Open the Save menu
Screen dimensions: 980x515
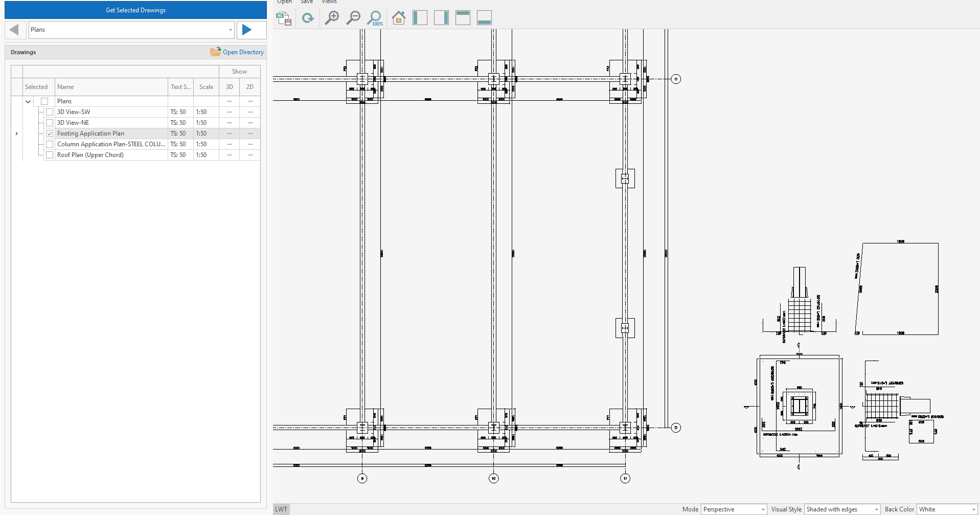[x=307, y=2]
